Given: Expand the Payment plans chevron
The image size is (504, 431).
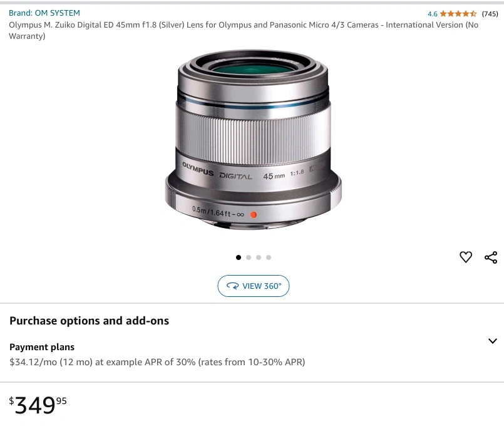Looking at the screenshot, I should click(492, 341).
